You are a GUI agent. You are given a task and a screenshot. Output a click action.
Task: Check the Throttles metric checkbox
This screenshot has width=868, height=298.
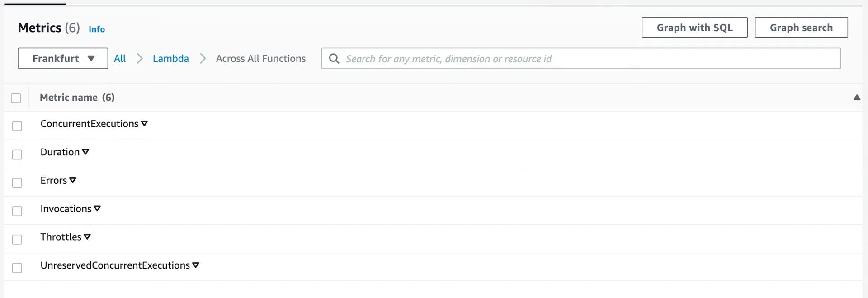[17, 239]
